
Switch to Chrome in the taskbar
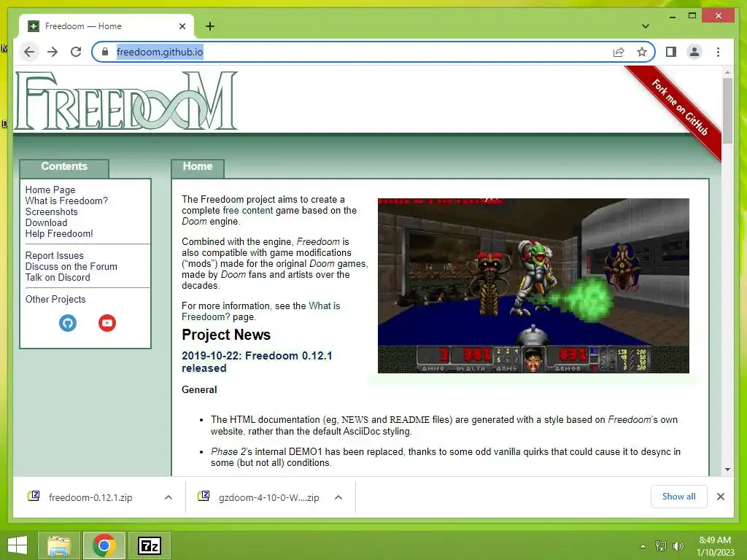tap(104, 545)
